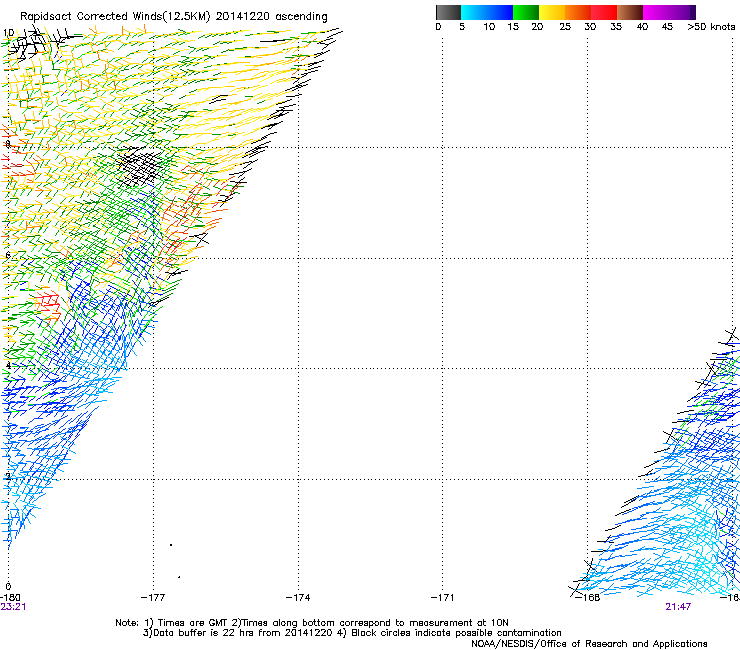Select the red 30–35 knots legend segment
This screenshot has width=740, height=650.
point(604,12)
